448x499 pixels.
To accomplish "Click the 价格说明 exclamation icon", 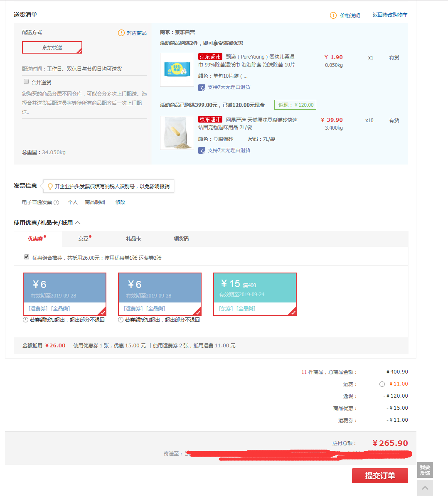I will [x=333, y=15].
